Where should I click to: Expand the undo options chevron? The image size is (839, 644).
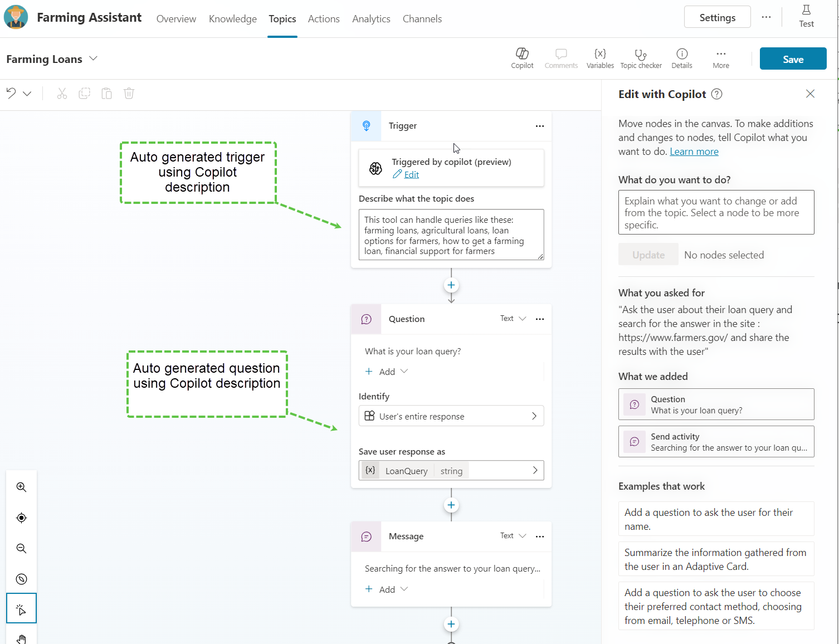tap(27, 94)
